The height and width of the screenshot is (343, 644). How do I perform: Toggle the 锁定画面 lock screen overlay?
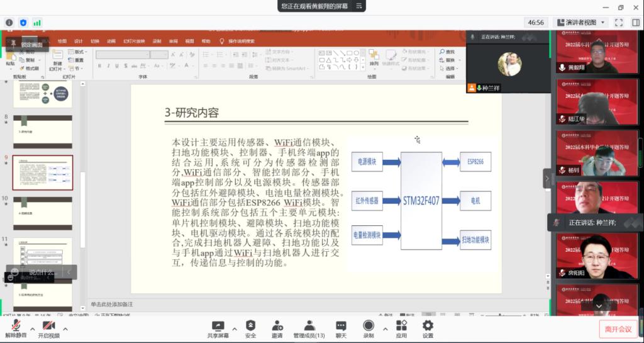[x=28, y=45]
